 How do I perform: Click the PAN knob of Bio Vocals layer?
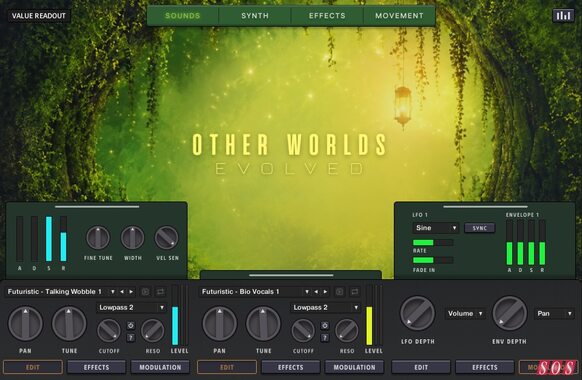point(219,324)
